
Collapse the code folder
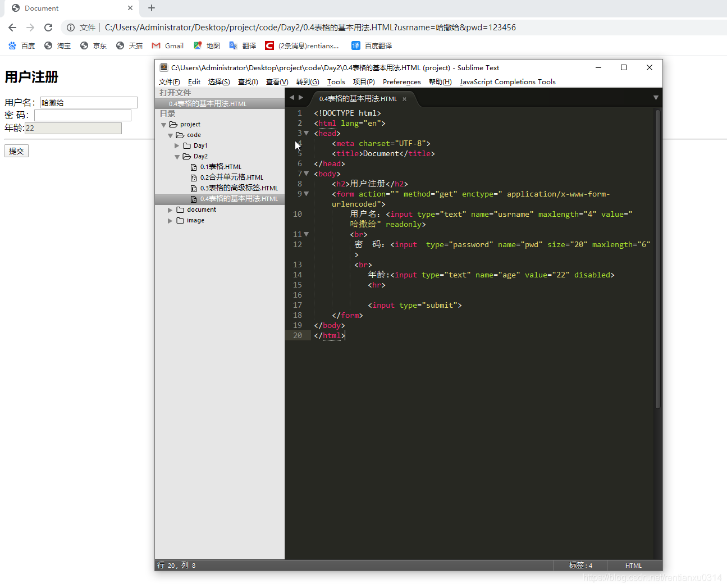pos(171,135)
